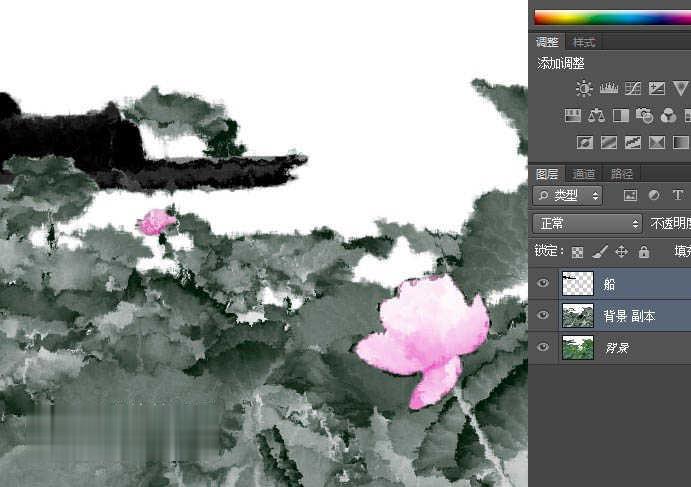Select the 背景 layer thumbnail
Screen dimensions: 691x487
(x=578, y=347)
